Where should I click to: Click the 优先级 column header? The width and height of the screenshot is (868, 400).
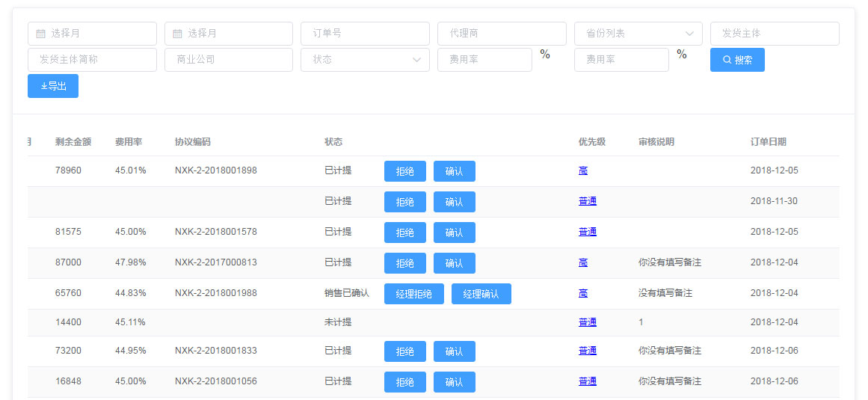pos(591,142)
